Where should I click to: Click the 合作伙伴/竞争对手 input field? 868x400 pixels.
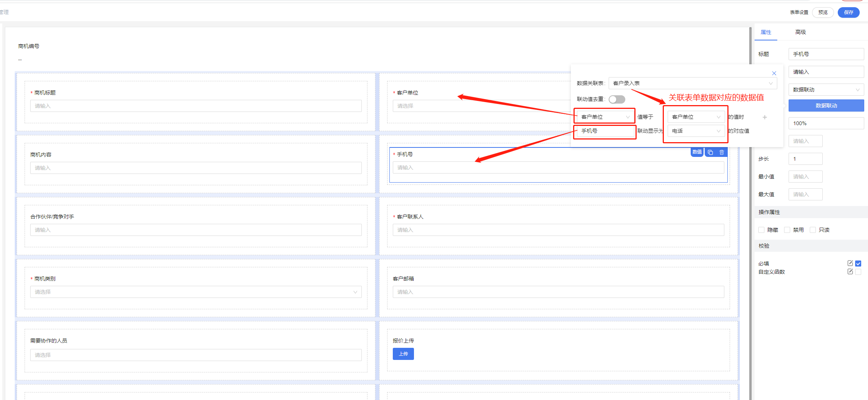click(x=196, y=230)
